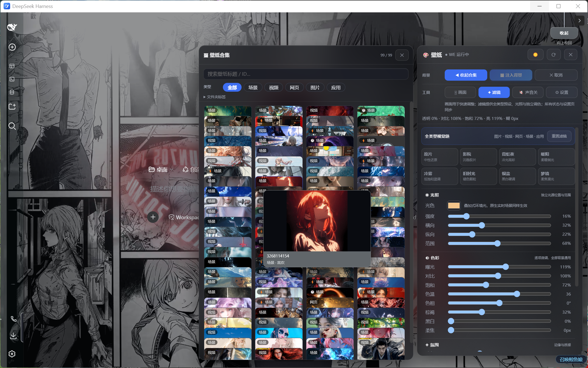Apply the 银盐 filter preset
The height and width of the screenshot is (368, 588).
pos(518,176)
